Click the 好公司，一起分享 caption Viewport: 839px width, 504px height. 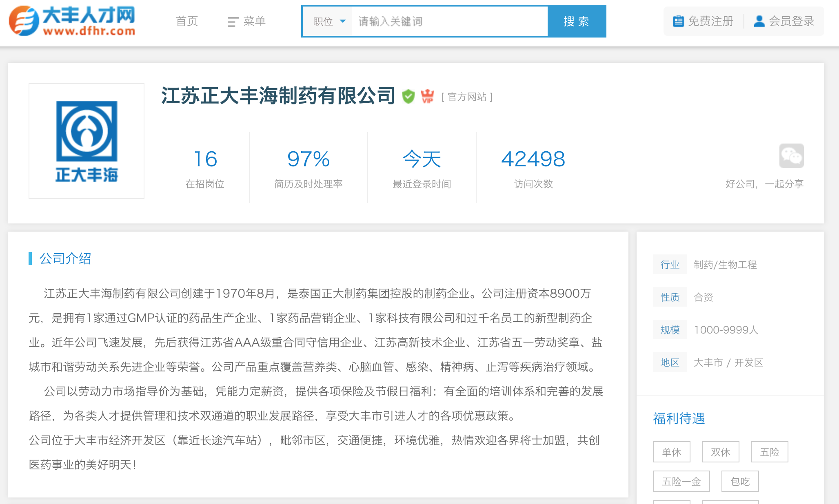tap(765, 184)
